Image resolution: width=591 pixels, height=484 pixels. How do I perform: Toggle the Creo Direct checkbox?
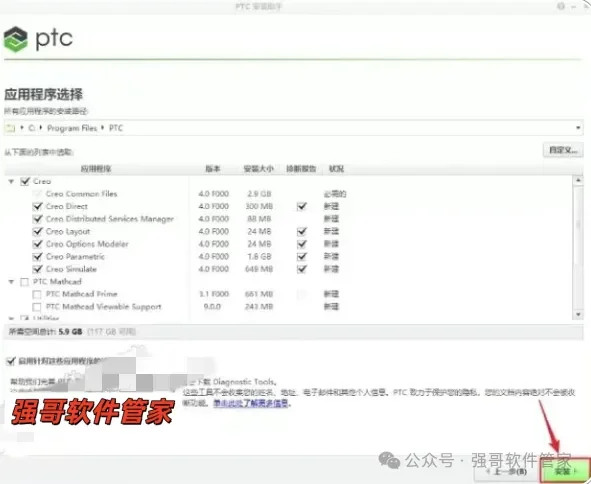37,207
